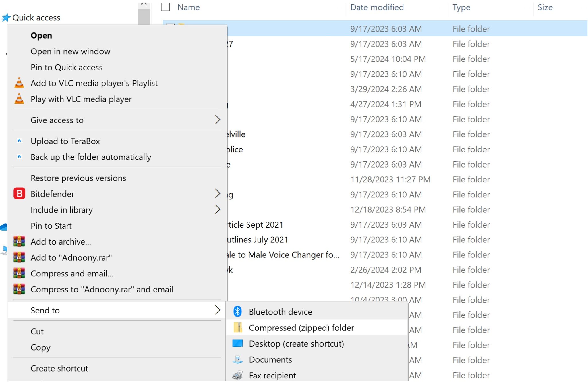588x383 pixels.
Task: Click the VLC icon beside Play with VLC media player
Action: [x=19, y=99]
